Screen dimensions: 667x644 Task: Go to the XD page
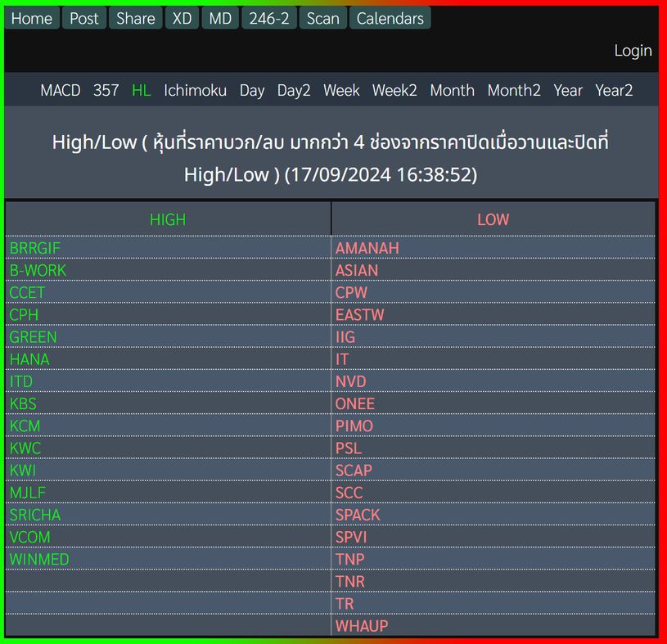click(182, 18)
